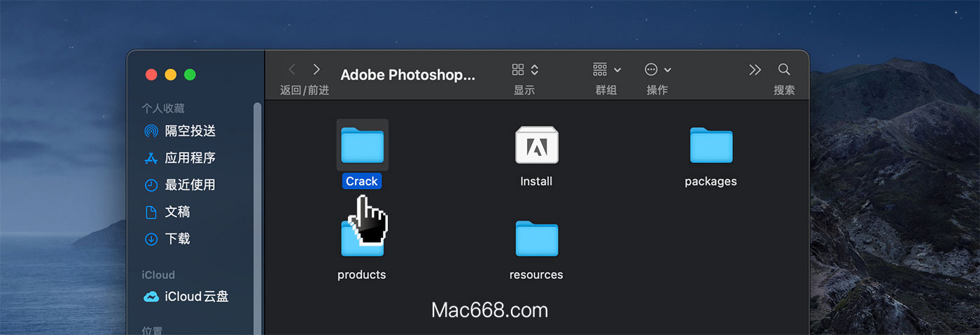
Task: Select the resources folder icon
Action: [x=536, y=238]
